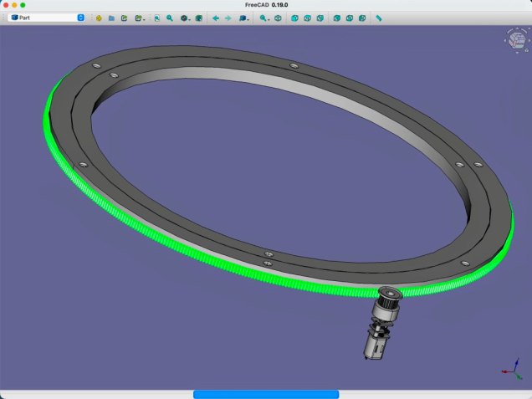
Task: Click the navigation cube in viewport corner
Action: (x=513, y=38)
